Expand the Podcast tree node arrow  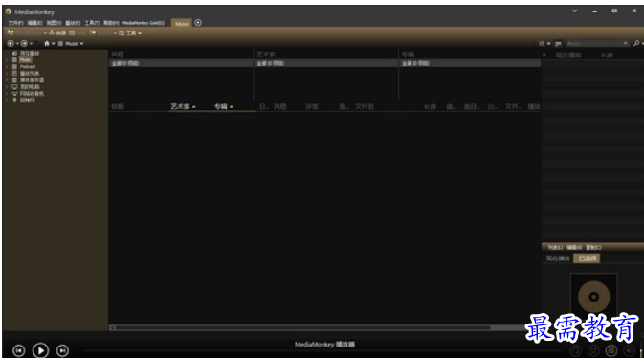7,67
